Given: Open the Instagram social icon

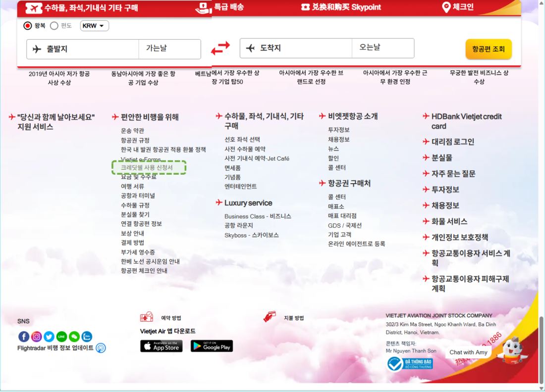Looking at the screenshot, I should [37, 337].
